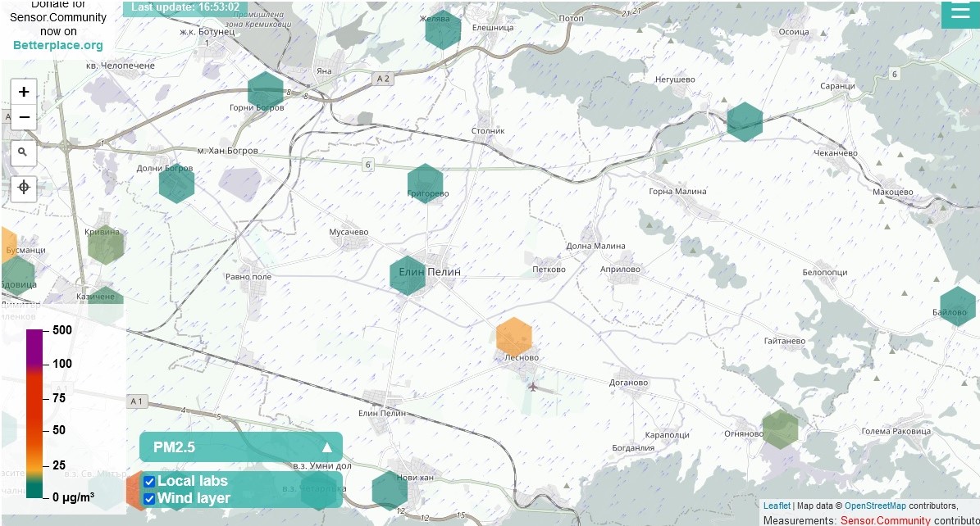980x526 pixels.
Task: Click the zoom out minus button
Action: pyautogui.click(x=24, y=117)
